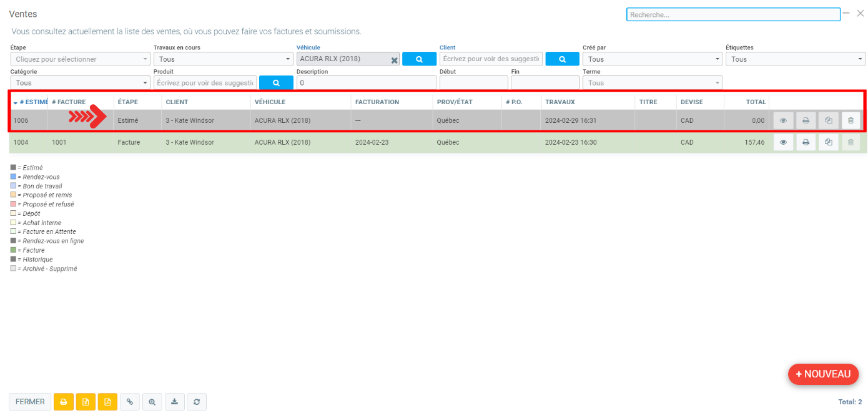Export the sales list to PDF
868x413 pixels.
point(107,402)
